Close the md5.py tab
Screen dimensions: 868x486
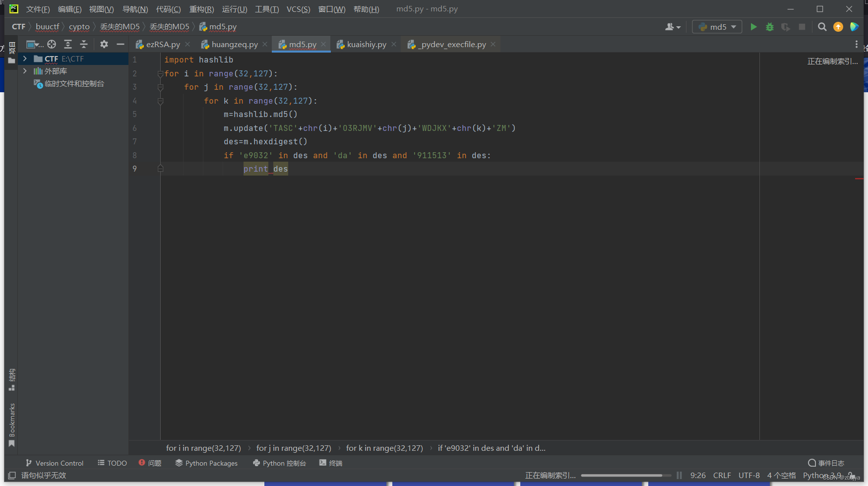point(323,44)
